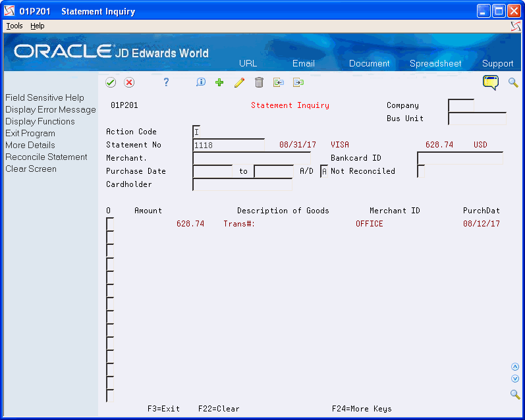
Task: Focus the Bankcard ID field
Action: pos(460,158)
